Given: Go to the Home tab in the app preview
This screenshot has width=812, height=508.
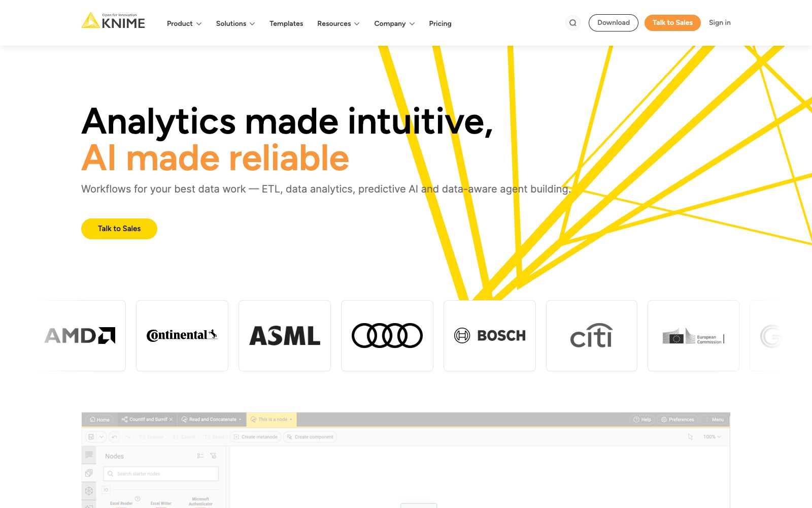Looking at the screenshot, I should (x=100, y=420).
